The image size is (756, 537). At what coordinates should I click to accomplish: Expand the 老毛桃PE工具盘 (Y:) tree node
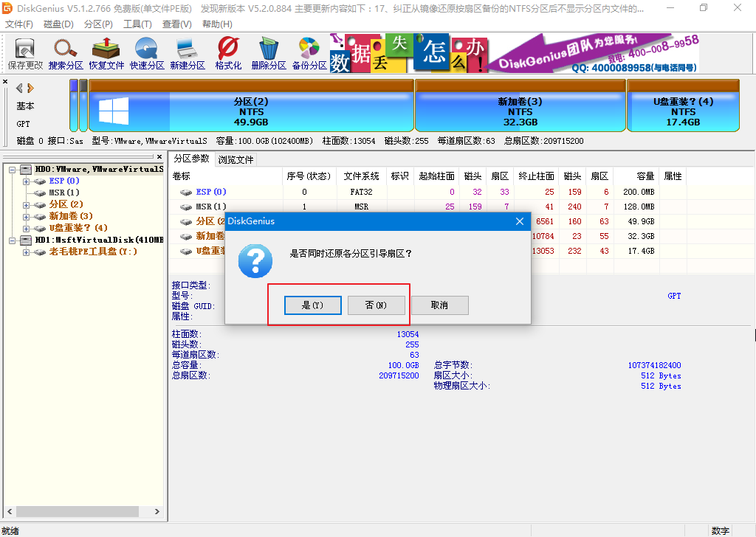click(26, 252)
